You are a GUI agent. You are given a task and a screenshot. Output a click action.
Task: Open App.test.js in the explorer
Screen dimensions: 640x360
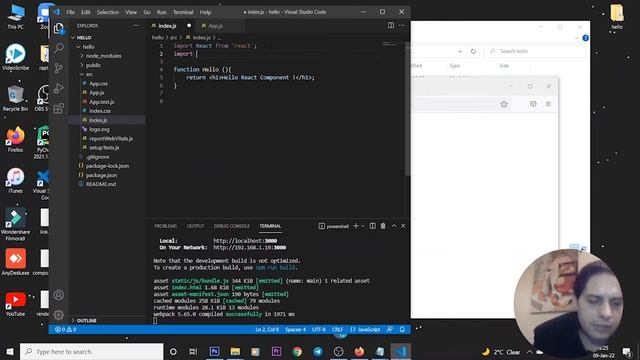tap(102, 102)
